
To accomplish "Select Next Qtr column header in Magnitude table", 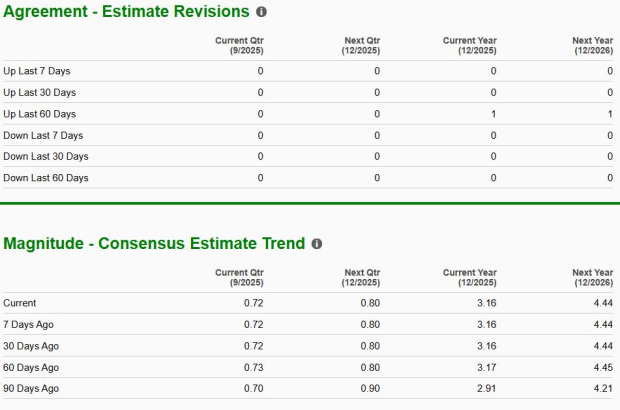I will tap(361, 277).
